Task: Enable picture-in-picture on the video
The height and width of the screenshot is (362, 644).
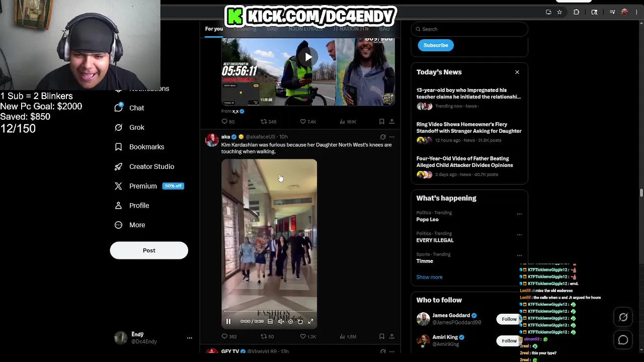Action: tap(300, 321)
